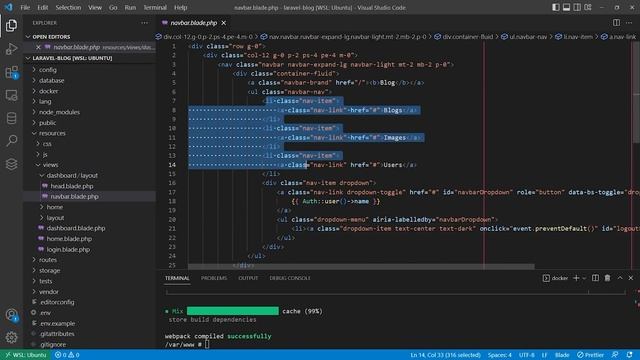
Task: Switch to the Problems panel tab
Action: tap(214, 278)
